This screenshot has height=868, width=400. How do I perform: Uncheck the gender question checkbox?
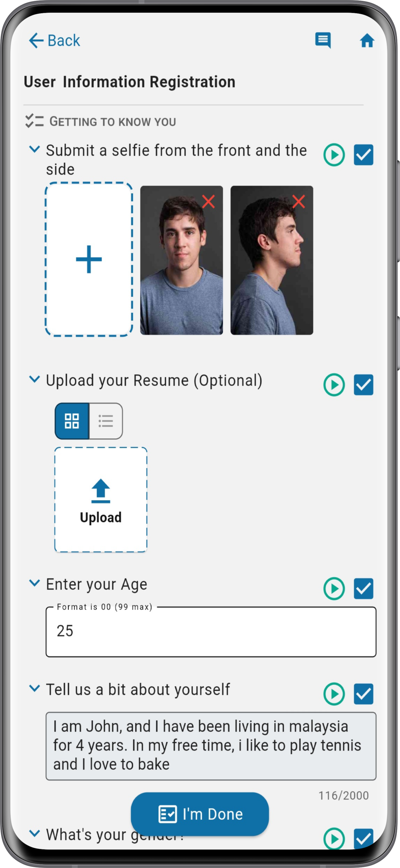tap(363, 838)
